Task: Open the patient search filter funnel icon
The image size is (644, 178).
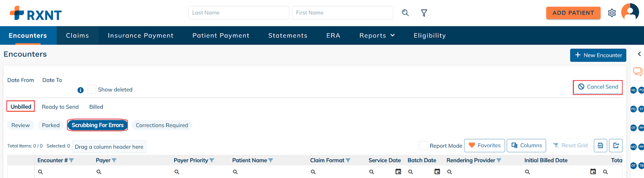Action: point(424,13)
